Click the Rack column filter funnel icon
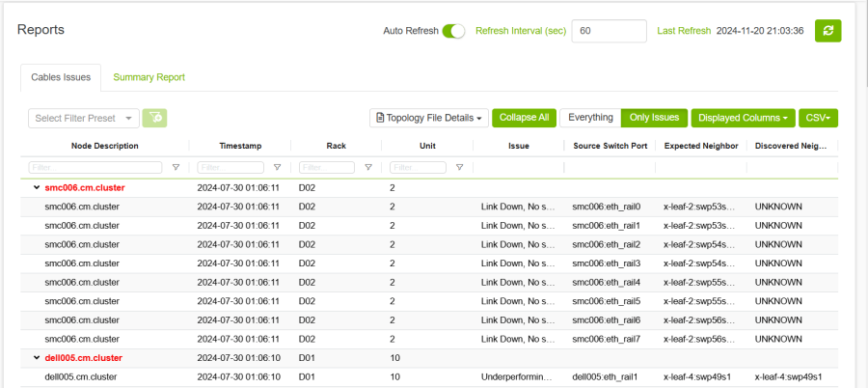The image size is (868, 388). pyautogui.click(x=368, y=167)
